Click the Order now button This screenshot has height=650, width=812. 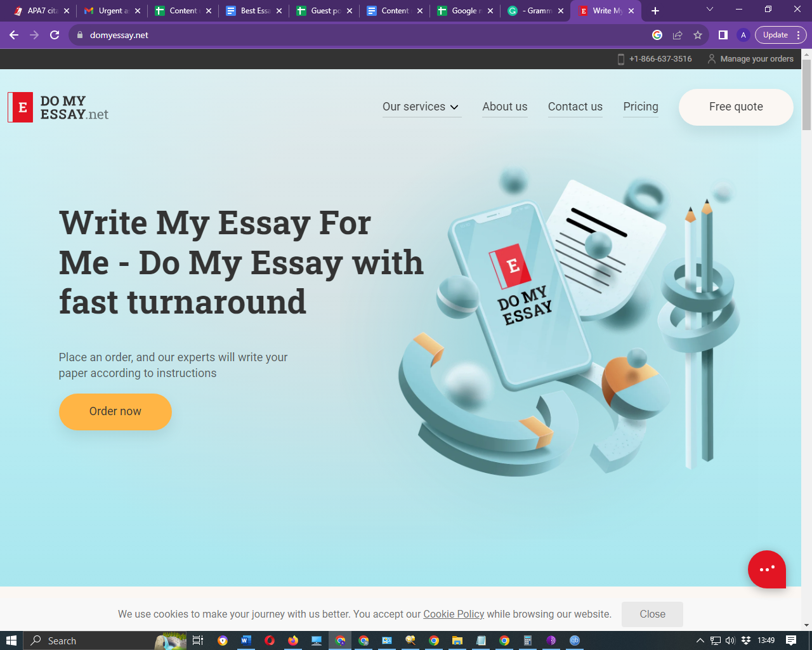point(115,411)
